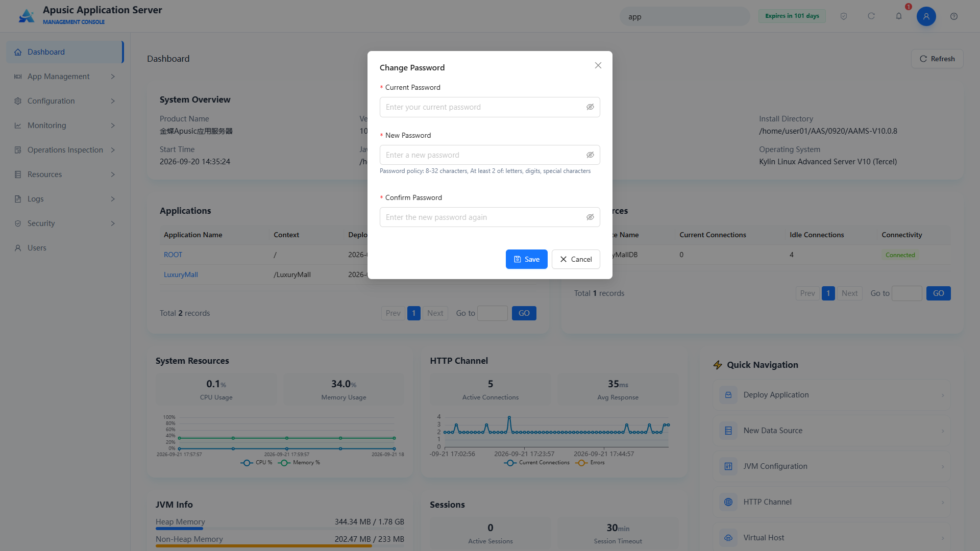The width and height of the screenshot is (980, 551).
Task: Click the Security shield sidebar icon
Action: (x=18, y=223)
